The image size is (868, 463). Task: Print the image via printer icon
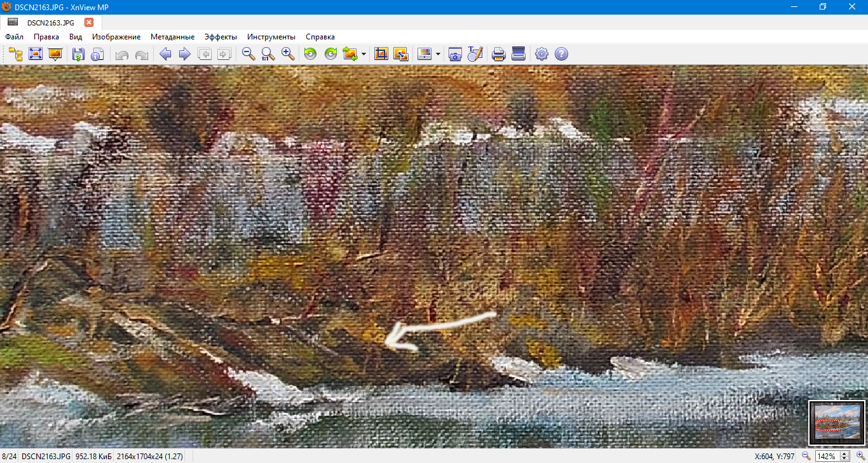pyautogui.click(x=499, y=54)
